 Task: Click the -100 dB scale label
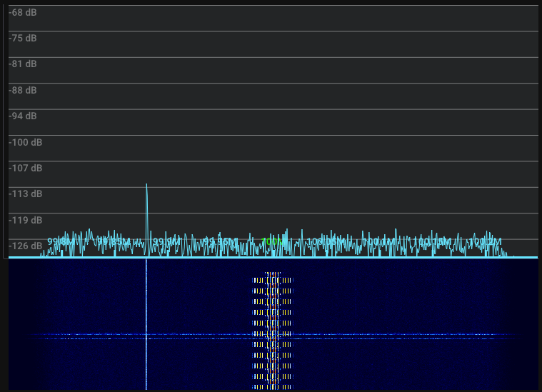[x=26, y=142]
